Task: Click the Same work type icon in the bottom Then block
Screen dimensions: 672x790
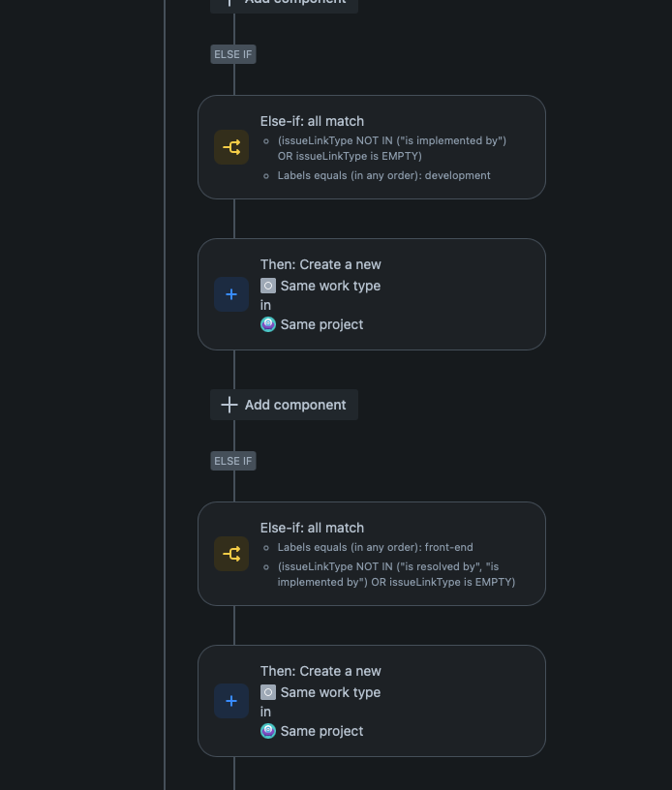Action: (x=268, y=692)
